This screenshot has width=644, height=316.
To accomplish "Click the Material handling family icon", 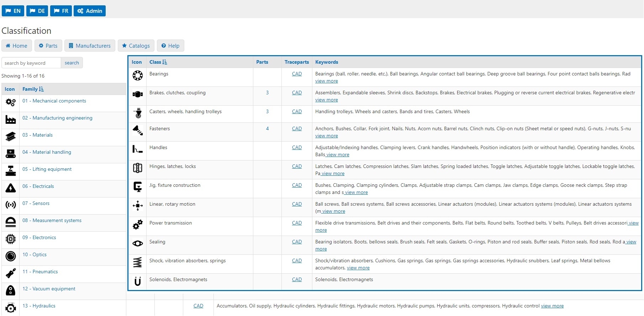I will (x=11, y=154).
